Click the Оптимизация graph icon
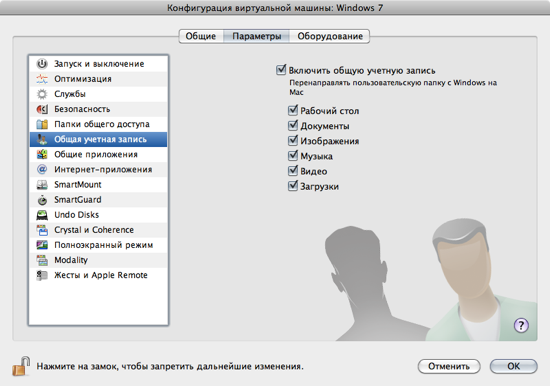The image size is (550, 386). coord(42,79)
